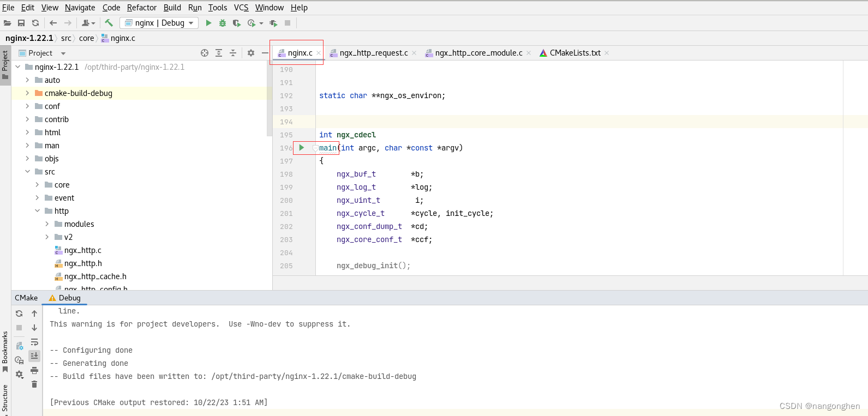This screenshot has height=416, width=868.
Task: Click the nginx-1.22.1 breadcrumb
Action: click(x=29, y=38)
